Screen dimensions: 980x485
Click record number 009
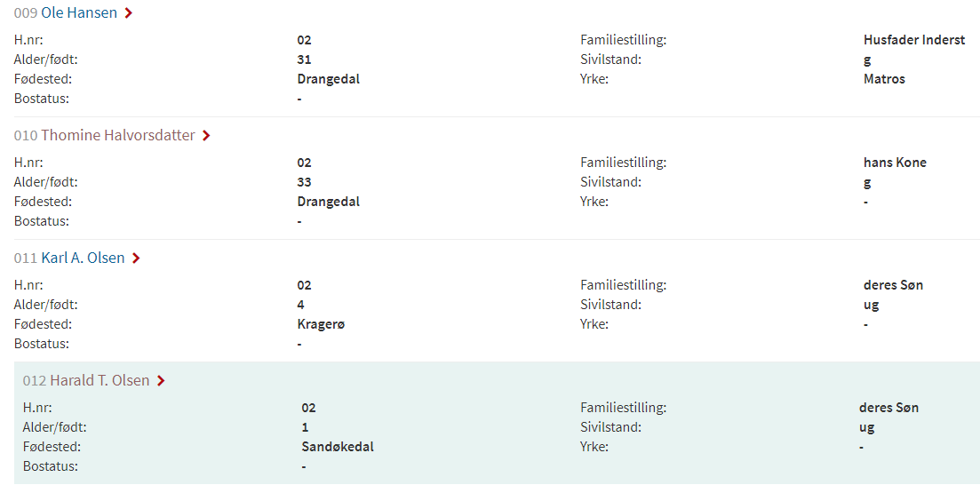coord(26,12)
